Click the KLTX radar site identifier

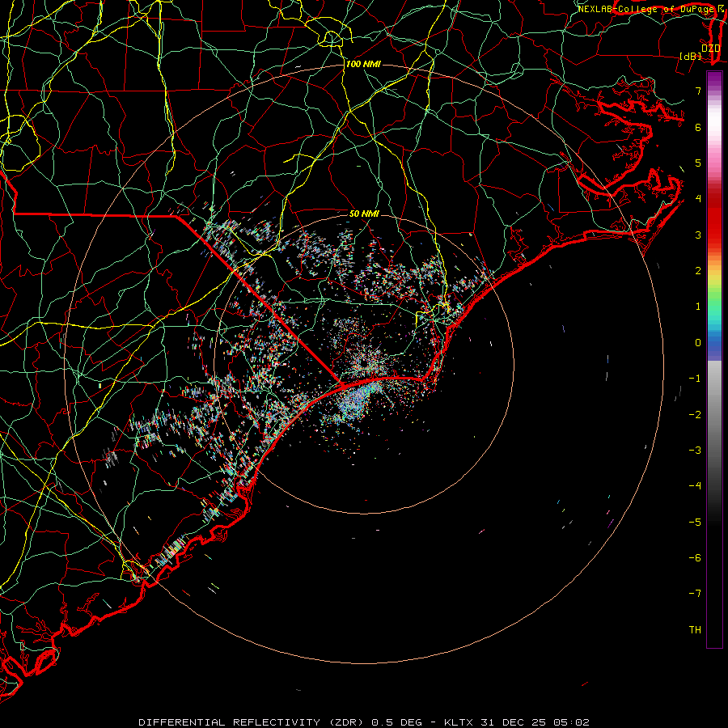(x=459, y=722)
